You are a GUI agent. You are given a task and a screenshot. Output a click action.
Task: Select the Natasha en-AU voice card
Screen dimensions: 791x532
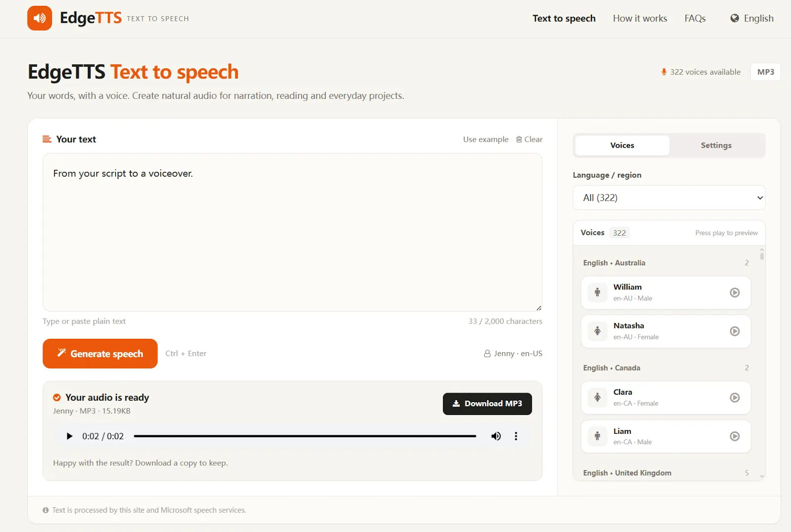[666, 331]
